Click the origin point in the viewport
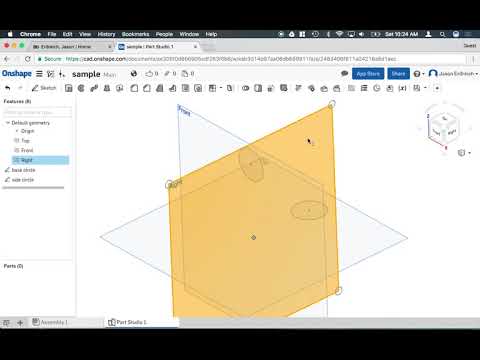Image resolution: width=480 pixels, height=360 pixels. 254,237
